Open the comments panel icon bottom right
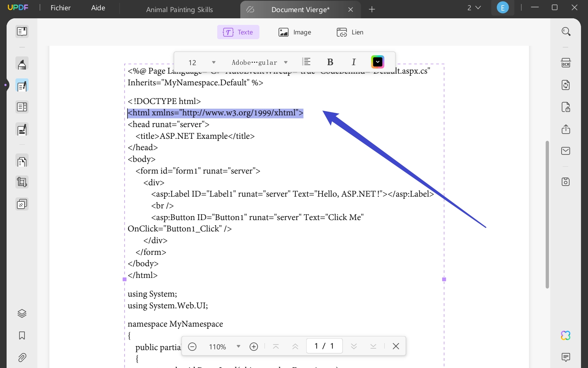Image resolution: width=588 pixels, height=368 pixels. (566, 357)
